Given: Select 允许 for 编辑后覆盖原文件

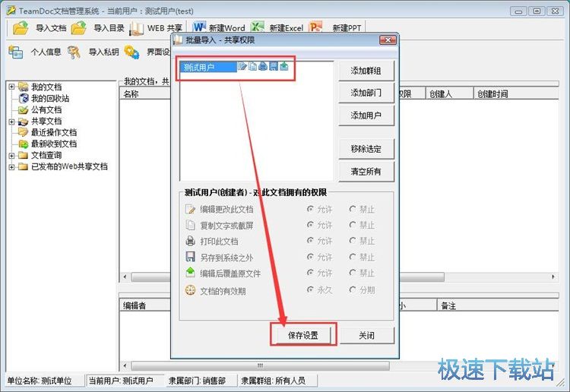Looking at the screenshot, I should click(x=310, y=273).
